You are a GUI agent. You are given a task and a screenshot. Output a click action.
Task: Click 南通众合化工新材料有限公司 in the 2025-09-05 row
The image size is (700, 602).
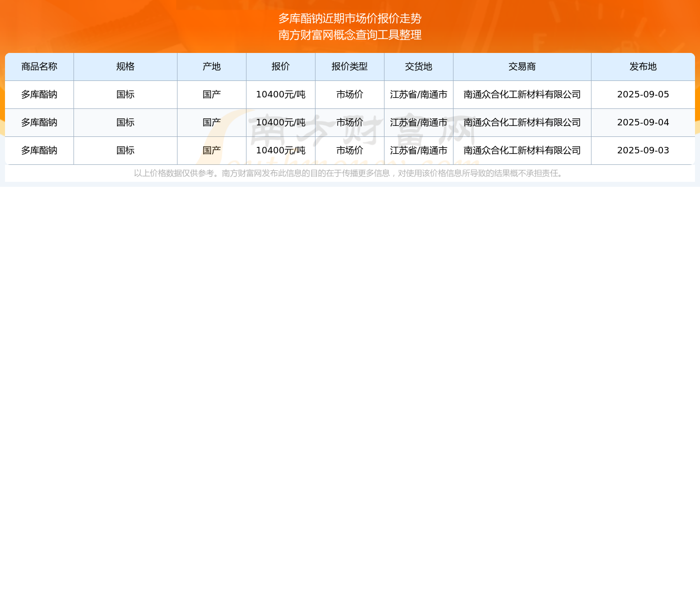[x=522, y=94]
